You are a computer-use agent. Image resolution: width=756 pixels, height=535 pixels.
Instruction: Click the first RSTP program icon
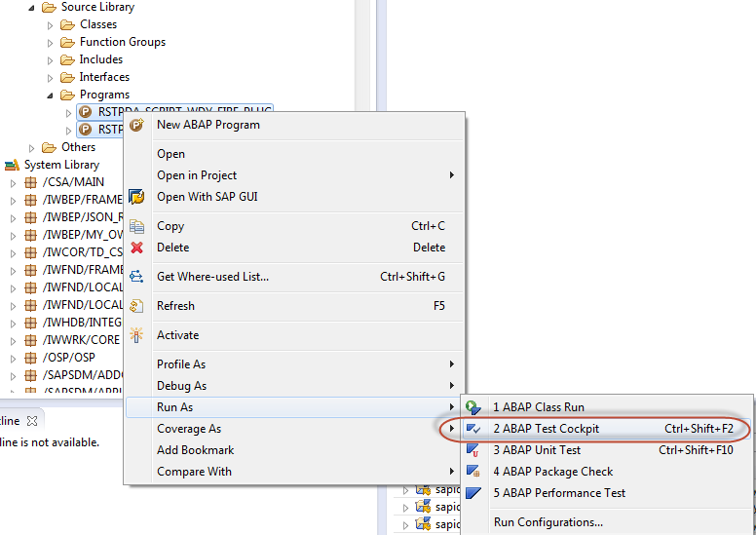[86, 112]
